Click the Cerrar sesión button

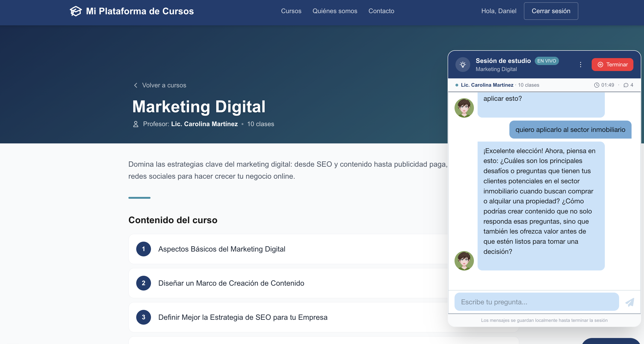pos(551,11)
